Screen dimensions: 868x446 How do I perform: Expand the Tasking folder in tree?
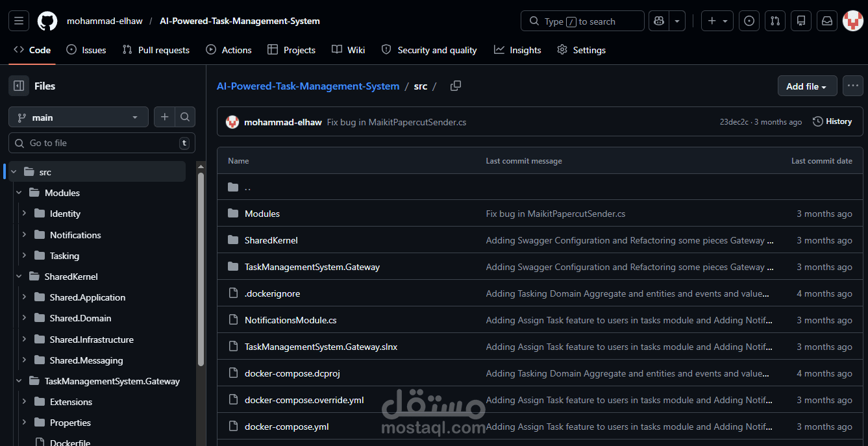coord(24,256)
